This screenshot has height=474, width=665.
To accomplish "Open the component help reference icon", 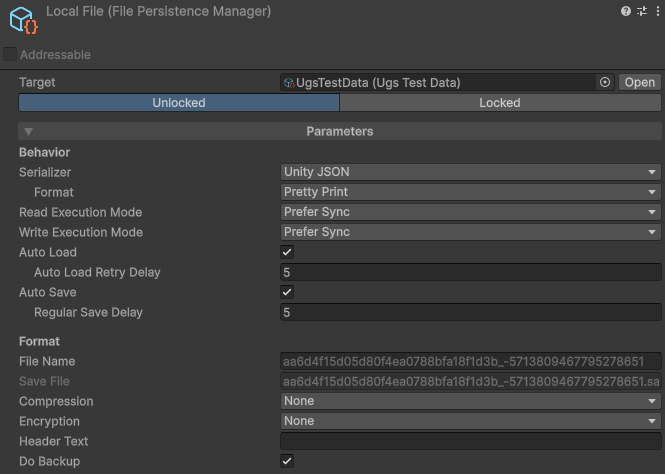I will 626,11.
